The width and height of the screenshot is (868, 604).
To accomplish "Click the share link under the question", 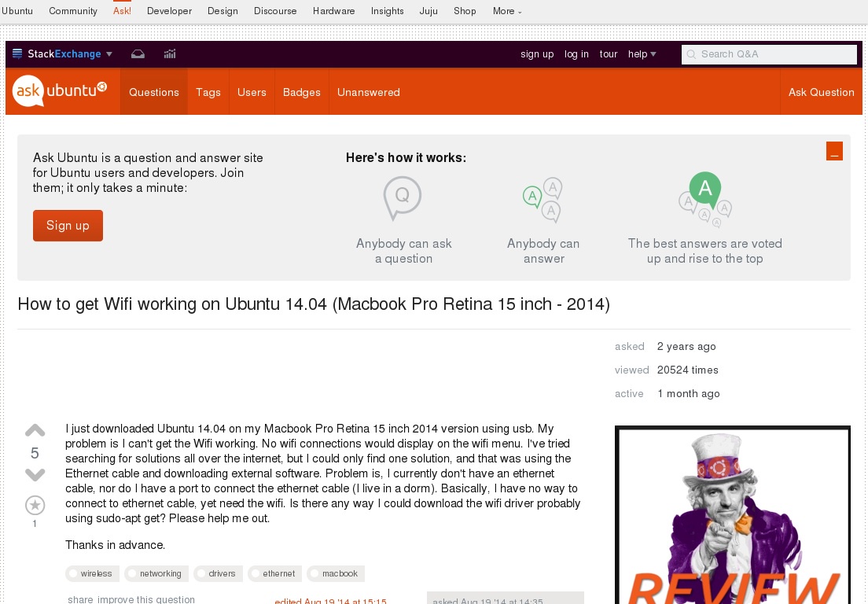I will 80,599.
